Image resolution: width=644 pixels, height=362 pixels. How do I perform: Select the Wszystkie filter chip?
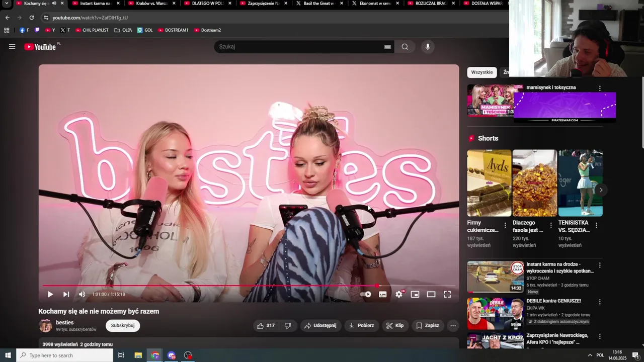(482, 72)
